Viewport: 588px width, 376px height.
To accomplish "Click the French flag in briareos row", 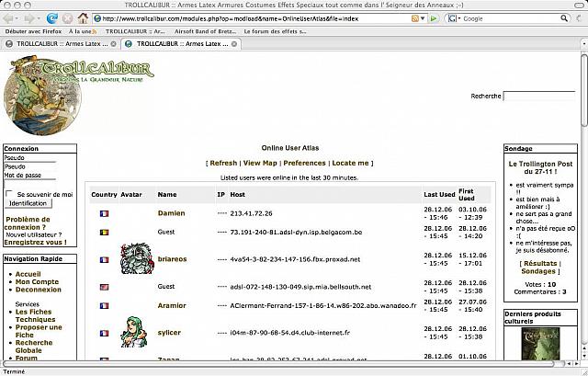I will pos(104,259).
